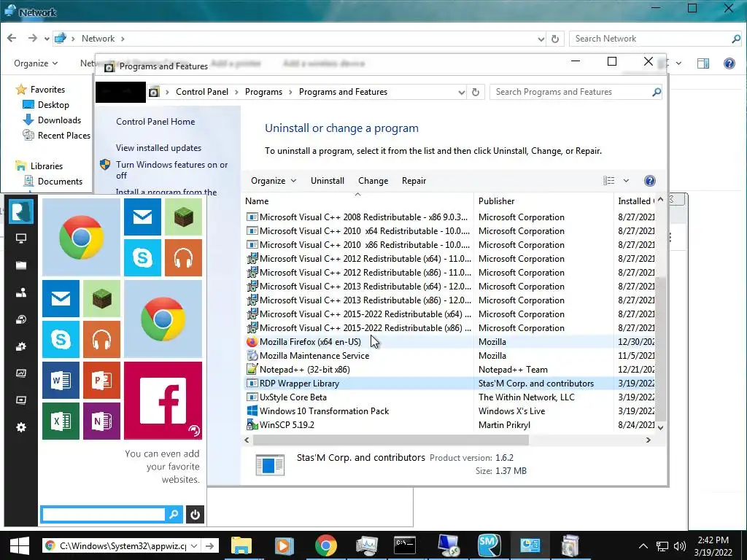Open the Remote Desktop icon on the taskbar
747x560 pixels.
pos(449,545)
